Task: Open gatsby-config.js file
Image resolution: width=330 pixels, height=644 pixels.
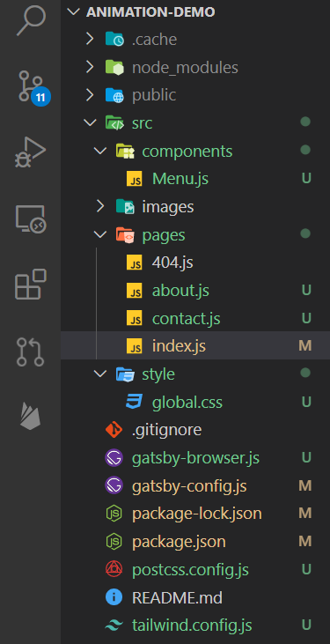Action: point(189,486)
